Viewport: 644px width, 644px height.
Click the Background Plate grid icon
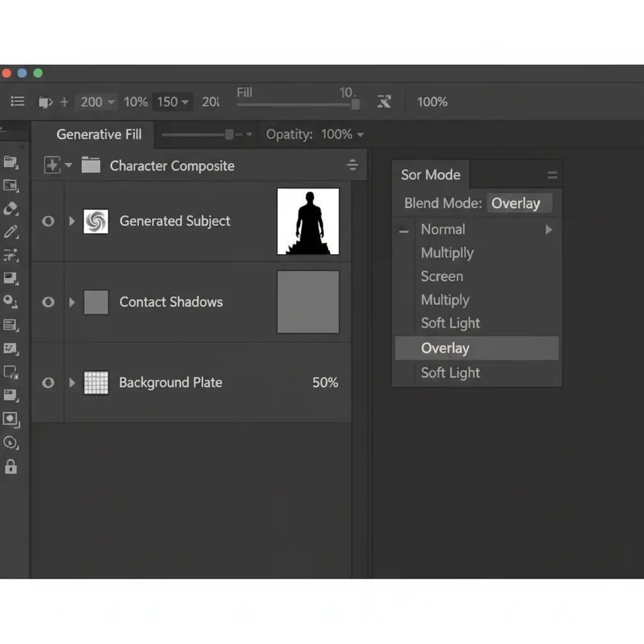[x=96, y=382]
